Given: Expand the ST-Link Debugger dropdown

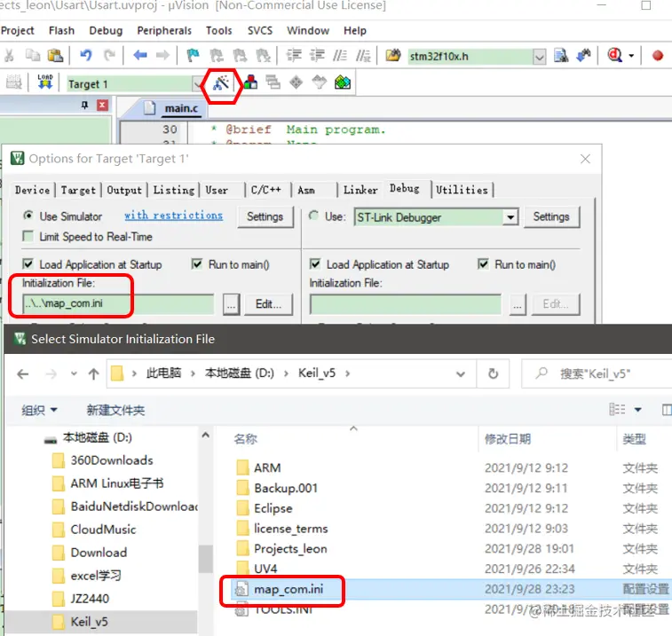Looking at the screenshot, I should [510, 217].
